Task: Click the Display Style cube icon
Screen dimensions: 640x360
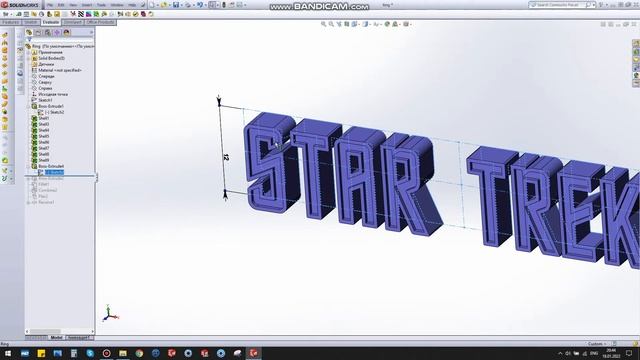Action: 365,24
